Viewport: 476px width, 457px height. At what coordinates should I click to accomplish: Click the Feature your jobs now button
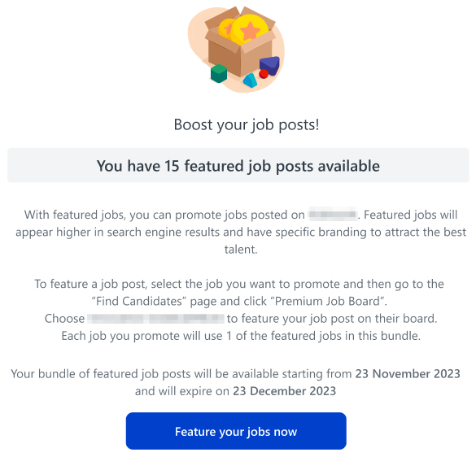[236, 431]
